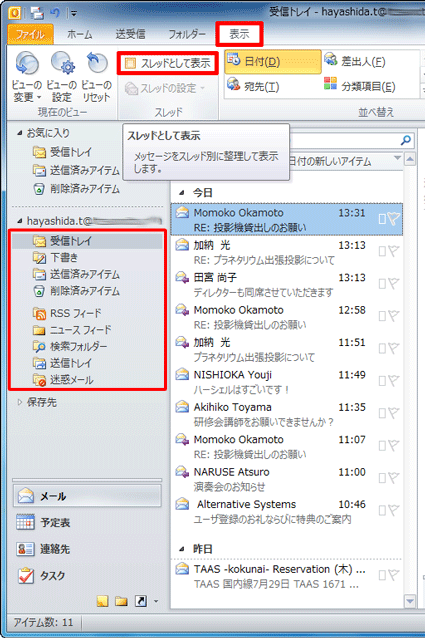Collapse the お気に入り group

click(x=20, y=133)
